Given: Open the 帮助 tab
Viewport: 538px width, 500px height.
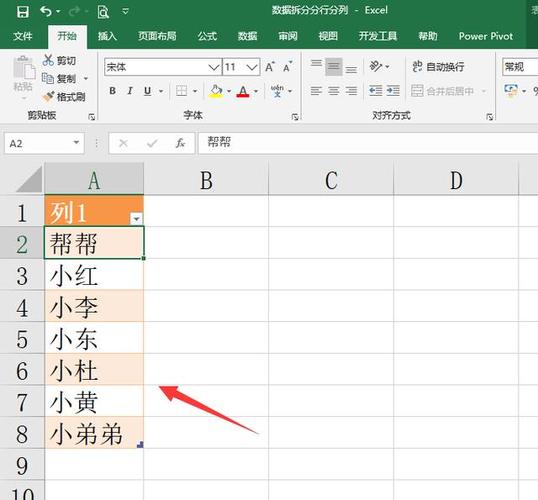Looking at the screenshot, I should pos(428,36).
